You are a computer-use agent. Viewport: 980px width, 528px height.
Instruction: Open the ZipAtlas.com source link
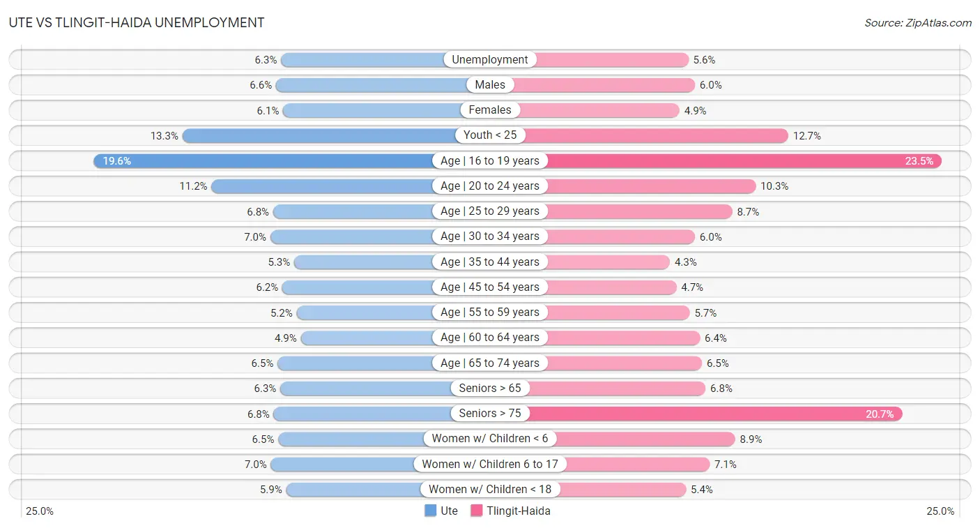click(918, 23)
